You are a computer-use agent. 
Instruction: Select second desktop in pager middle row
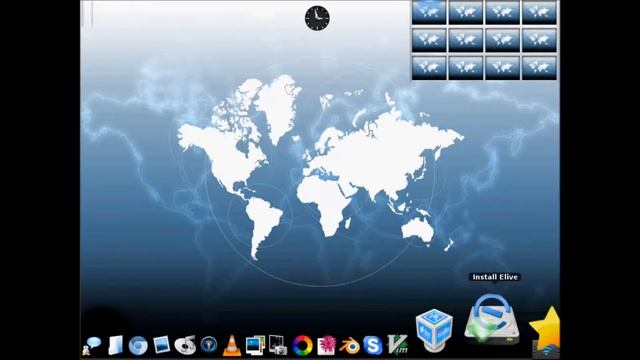point(466,40)
